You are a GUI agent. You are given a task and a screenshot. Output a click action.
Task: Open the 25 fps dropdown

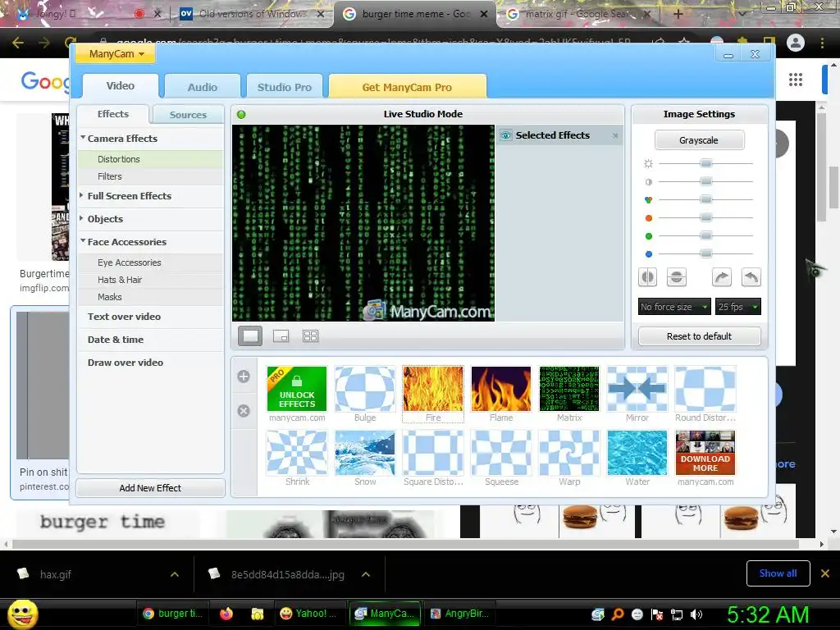[x=738, y=307]
